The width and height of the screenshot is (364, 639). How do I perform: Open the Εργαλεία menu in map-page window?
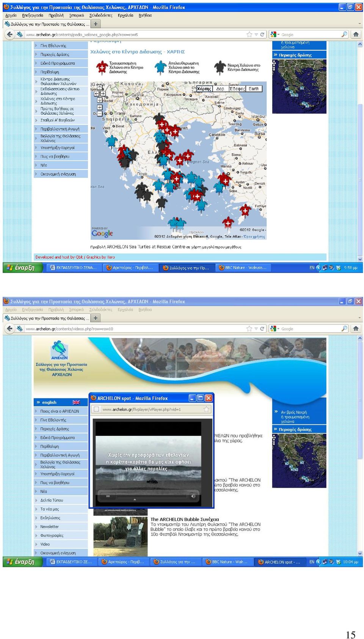[x=126, y=16]
